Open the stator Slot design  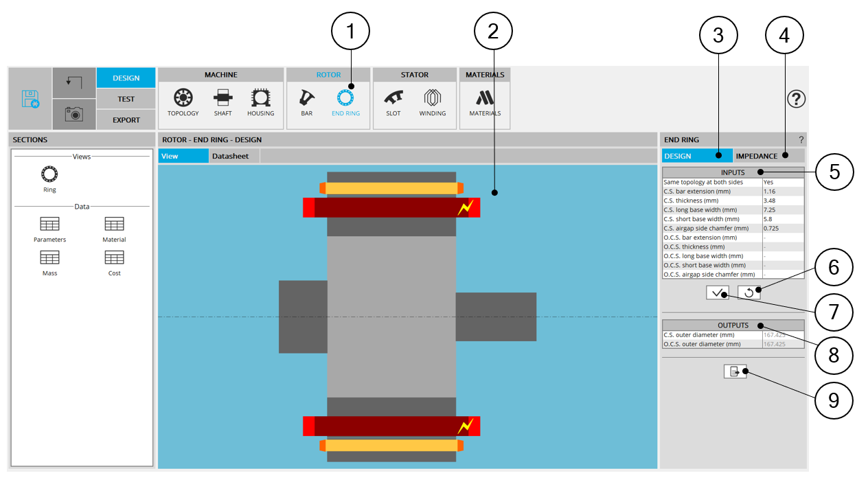[x=393, y=102]
